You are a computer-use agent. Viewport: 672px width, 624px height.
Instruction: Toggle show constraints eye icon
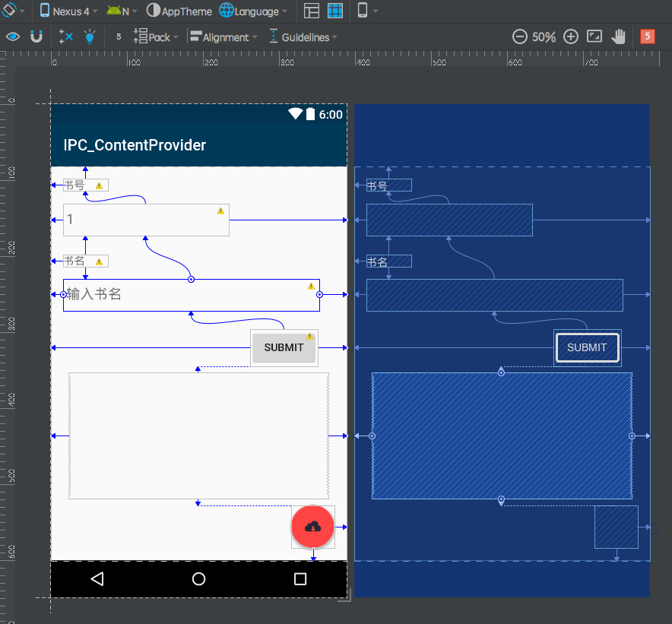(13, 36)
